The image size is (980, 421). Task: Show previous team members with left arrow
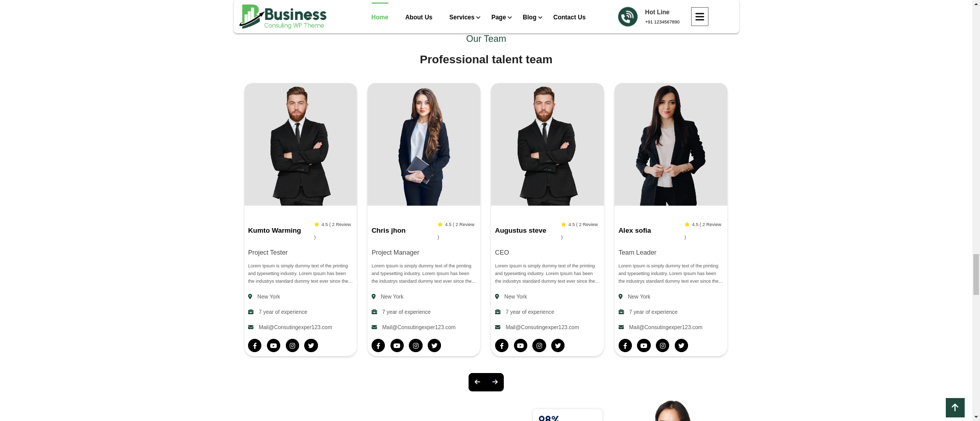[x=477, y=382]
